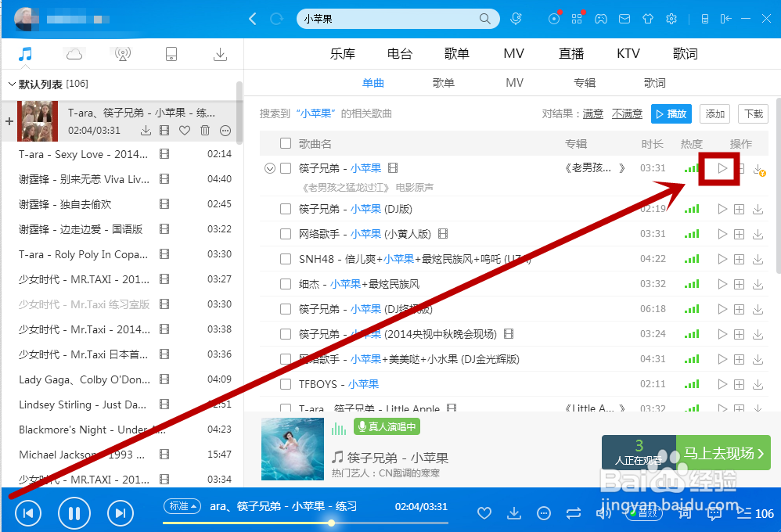Play previous track
Screen dimensions: 781x532
(28, 513)
